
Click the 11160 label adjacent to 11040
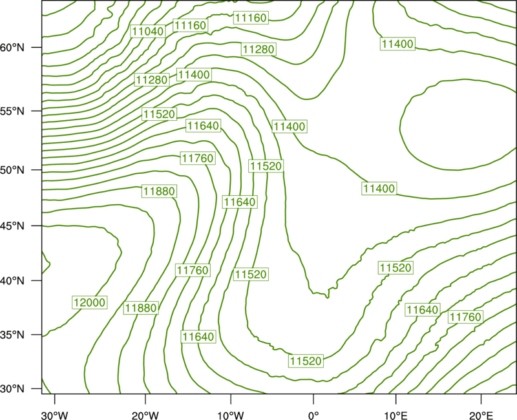(190, 25)
